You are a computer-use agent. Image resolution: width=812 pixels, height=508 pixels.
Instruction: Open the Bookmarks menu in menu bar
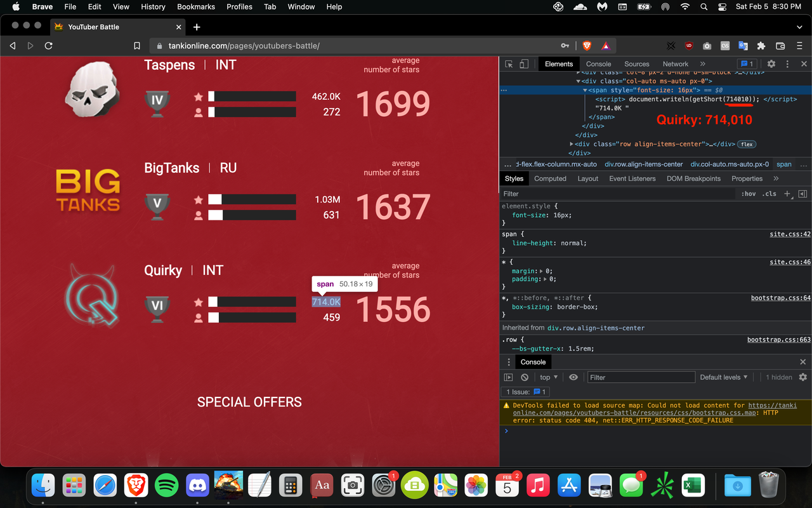click(x=197, y=7)
